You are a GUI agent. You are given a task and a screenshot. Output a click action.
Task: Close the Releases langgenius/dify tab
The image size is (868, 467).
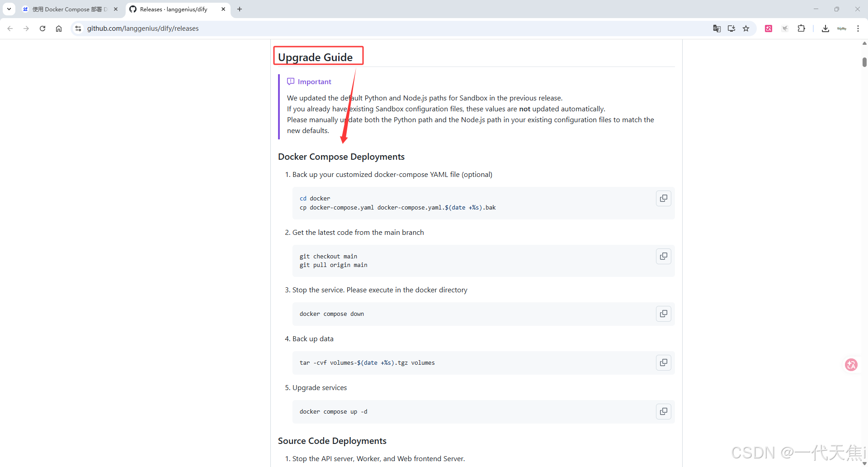(223, 9)
